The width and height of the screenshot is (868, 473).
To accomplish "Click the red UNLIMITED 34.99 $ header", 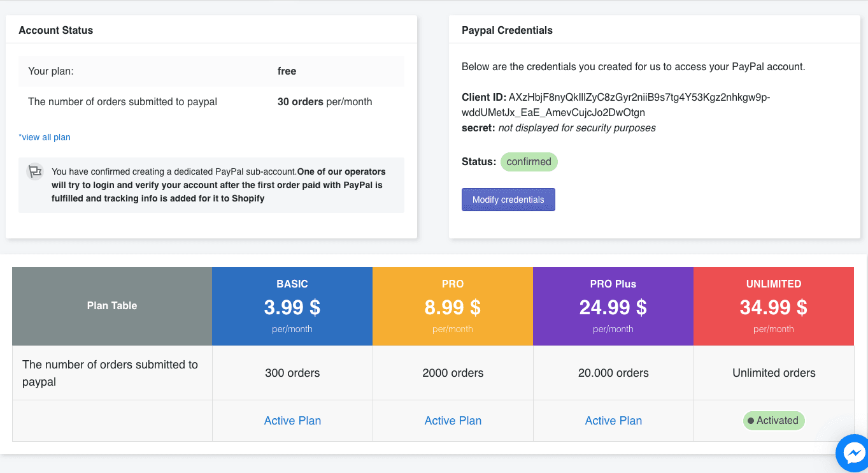I will [773, 307].
